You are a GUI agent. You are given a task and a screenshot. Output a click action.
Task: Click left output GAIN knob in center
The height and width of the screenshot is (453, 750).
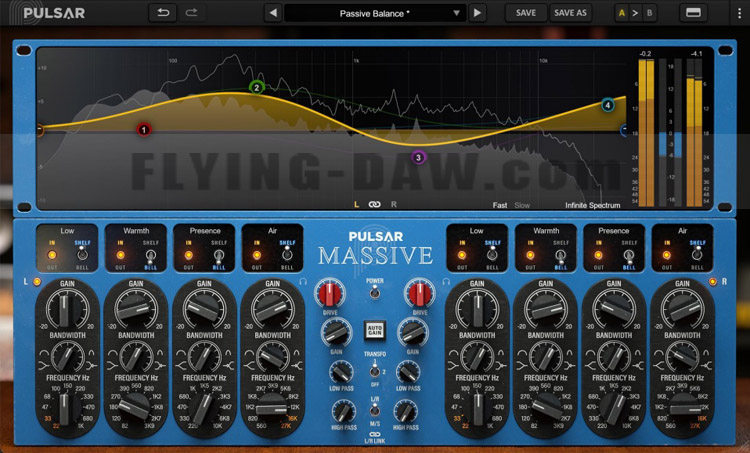click(x=336, y=333)
